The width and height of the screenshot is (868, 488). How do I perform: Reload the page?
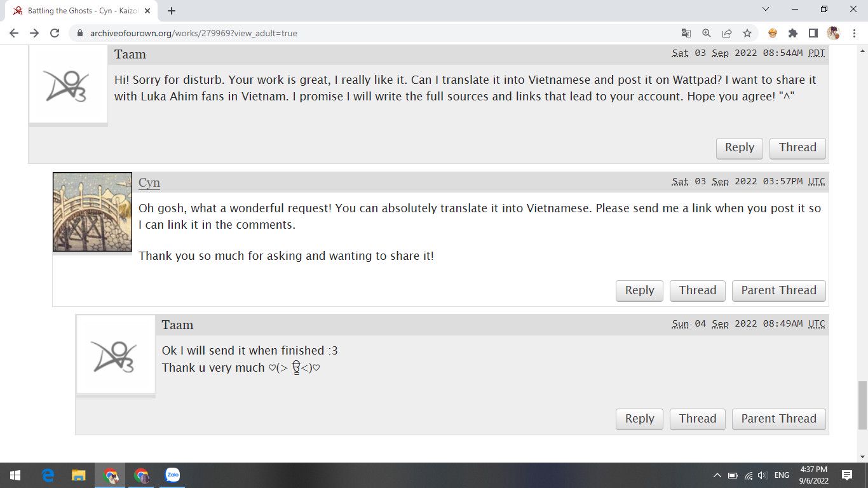tap(55, 33)
